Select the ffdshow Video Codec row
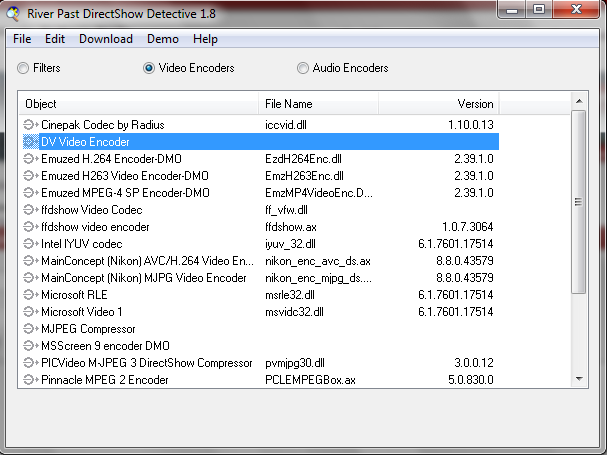Image resolution: width=607 pixels, height=455 pixels. (x=261, y=210)
